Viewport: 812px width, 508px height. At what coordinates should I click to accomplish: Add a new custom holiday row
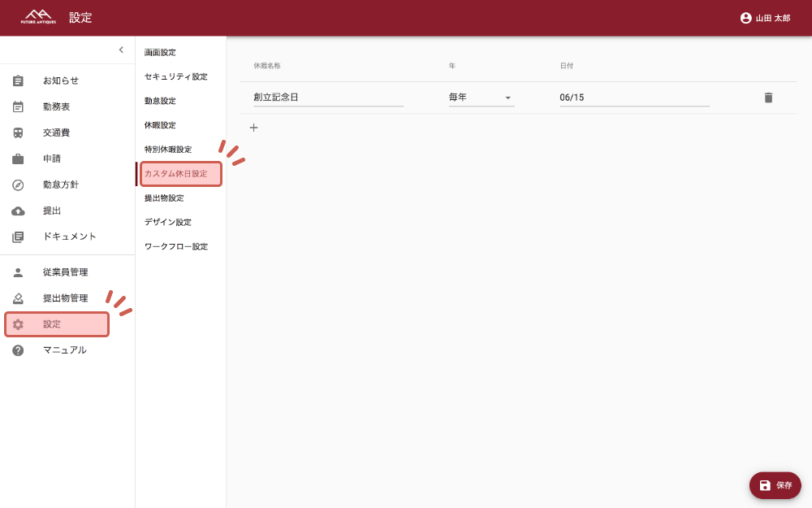pyautogui.click(x=253, y=128)
